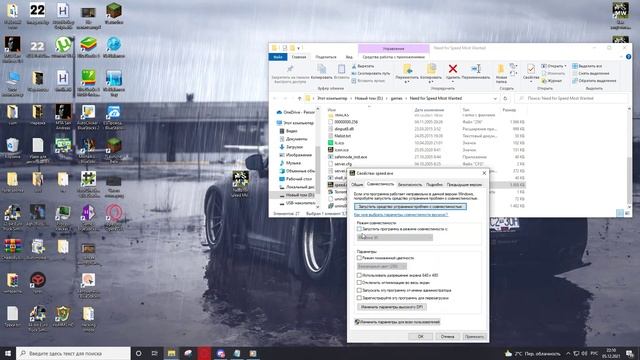The width and height of the screenshot is (640, 360).
Task: Click the taskbar search box
Action: tap(73, 353)
